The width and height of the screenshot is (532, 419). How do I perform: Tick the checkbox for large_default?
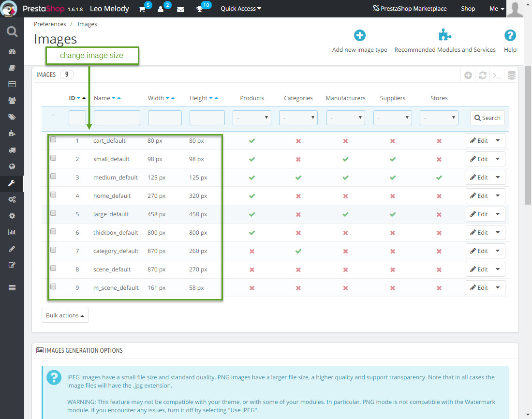[x=53, y=213]
